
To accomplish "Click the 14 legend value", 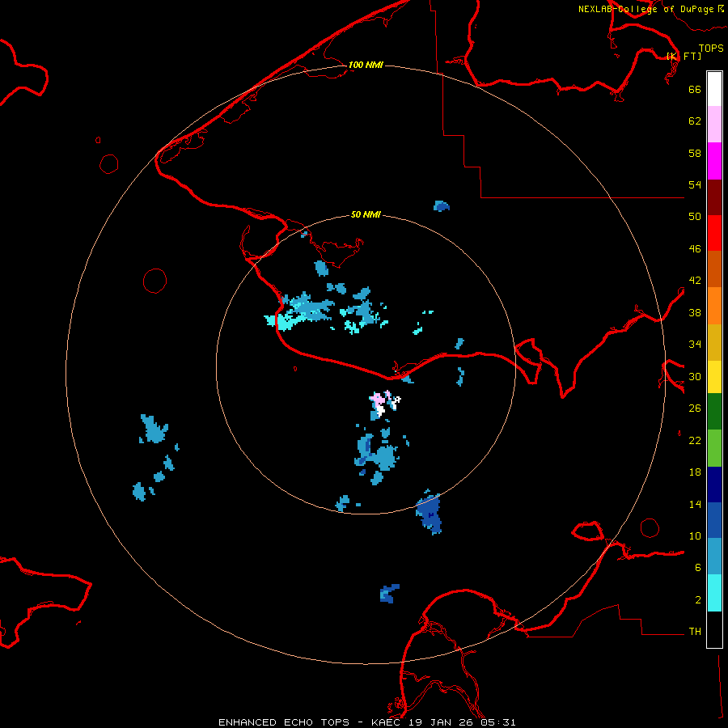I will 695,504.
